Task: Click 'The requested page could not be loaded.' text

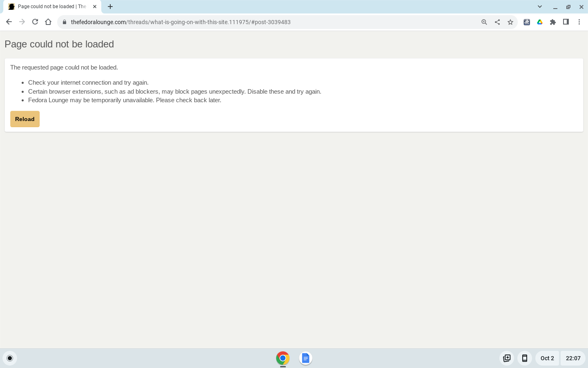Action: pyautogui.click(x=64, y=67)
